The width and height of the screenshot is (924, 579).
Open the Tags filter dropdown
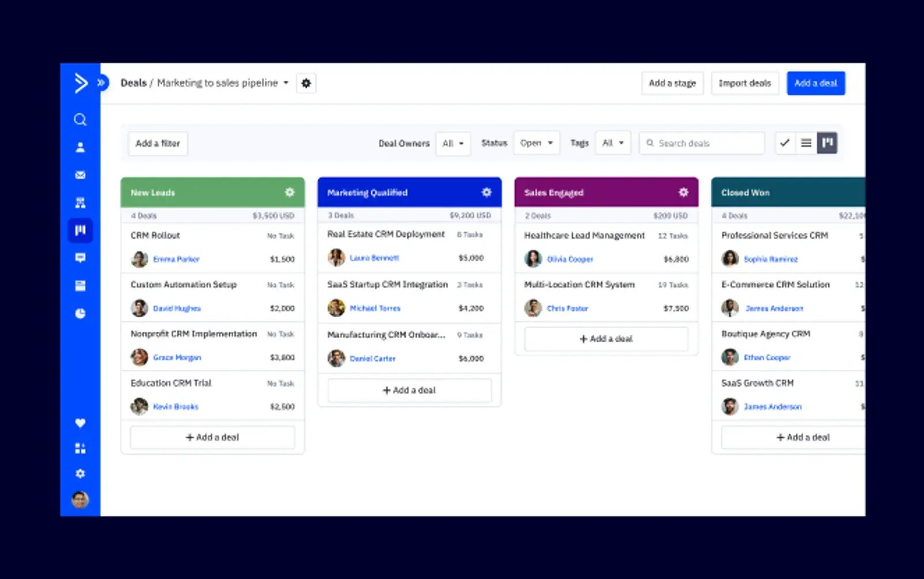613,143
